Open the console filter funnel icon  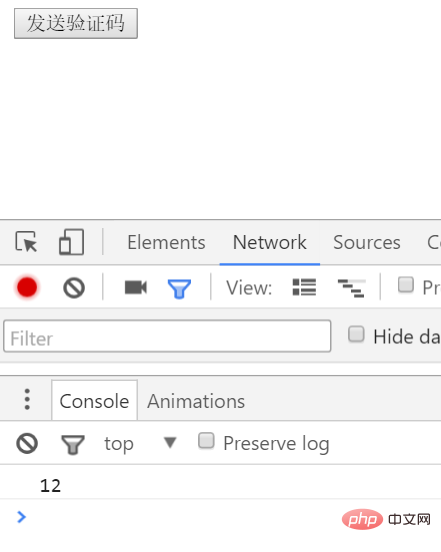[x=73, y=445]
